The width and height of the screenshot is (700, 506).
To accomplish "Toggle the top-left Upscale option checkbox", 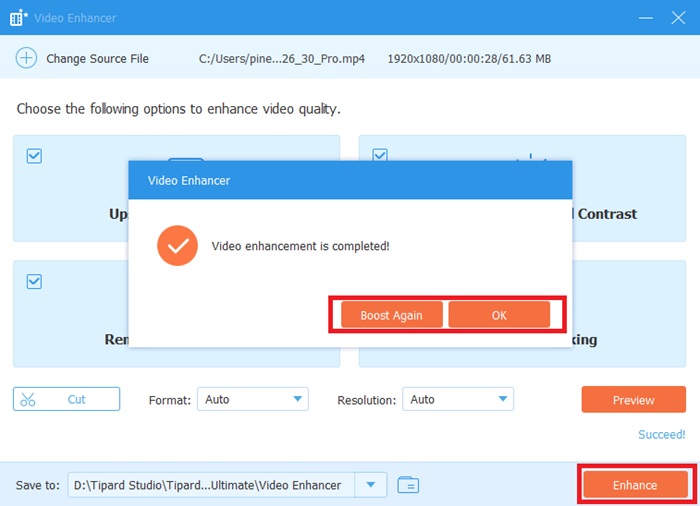I will [x=34, y=156].
